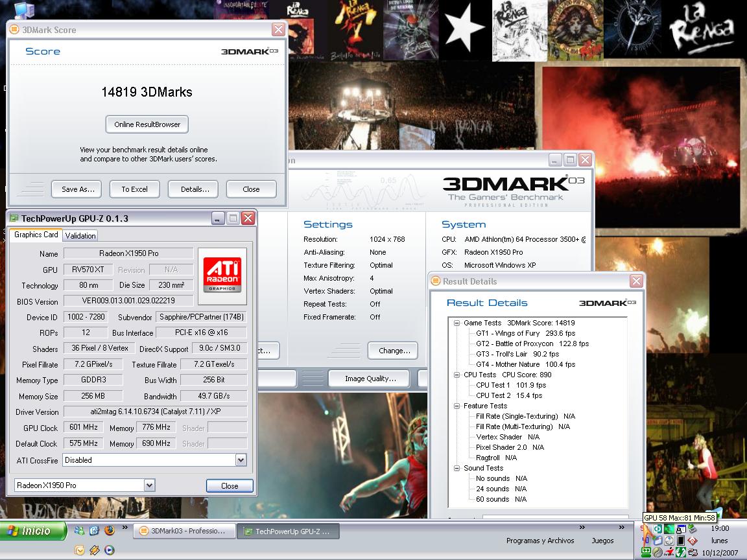Click the 3DMark Score title bar icon
This screenshot has width=747, height=560.
14,30
